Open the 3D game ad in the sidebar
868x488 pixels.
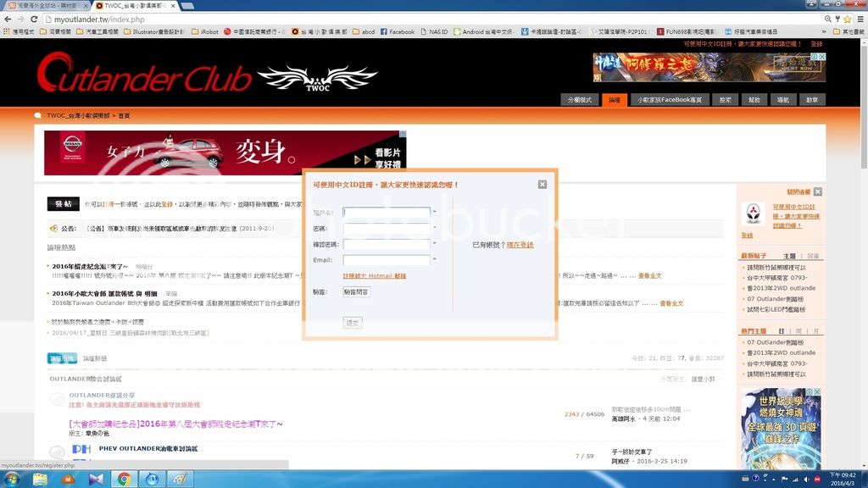pos(781,429)
